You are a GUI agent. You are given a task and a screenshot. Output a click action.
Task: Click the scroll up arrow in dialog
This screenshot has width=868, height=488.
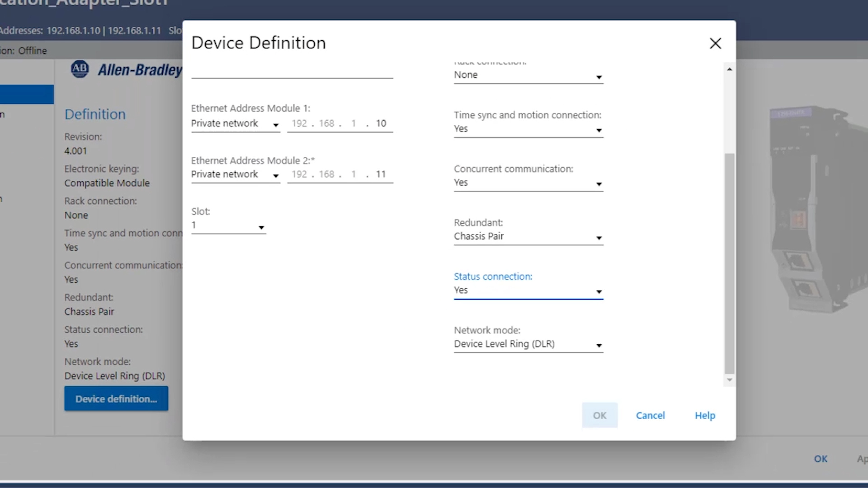(x=729, y=69)
